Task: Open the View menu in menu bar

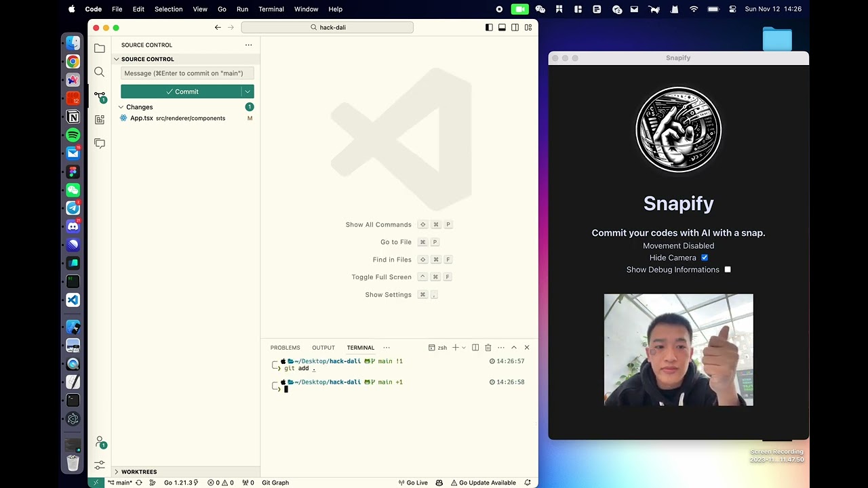Action: pyautogui.click(x=200, y=9)
